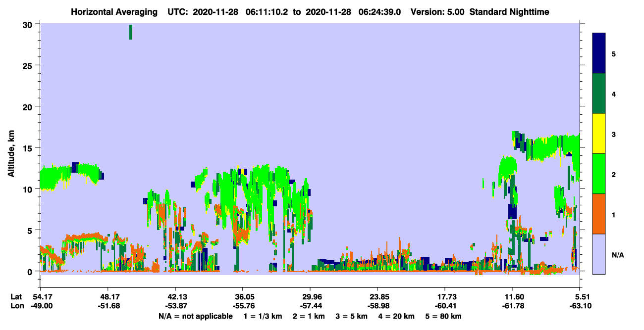Click the '1 = 1/3 km' legend entry
The width and height of the screenshot is (644, 330).
tap(263, 316)
